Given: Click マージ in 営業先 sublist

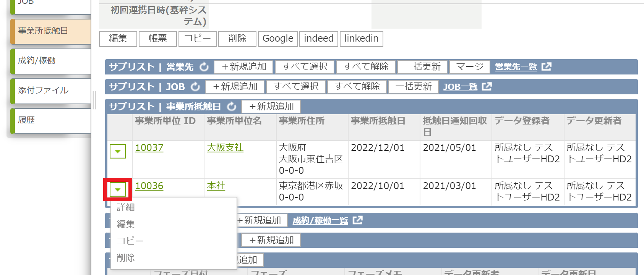Looking at the screenshot, I should click(470, 67).
